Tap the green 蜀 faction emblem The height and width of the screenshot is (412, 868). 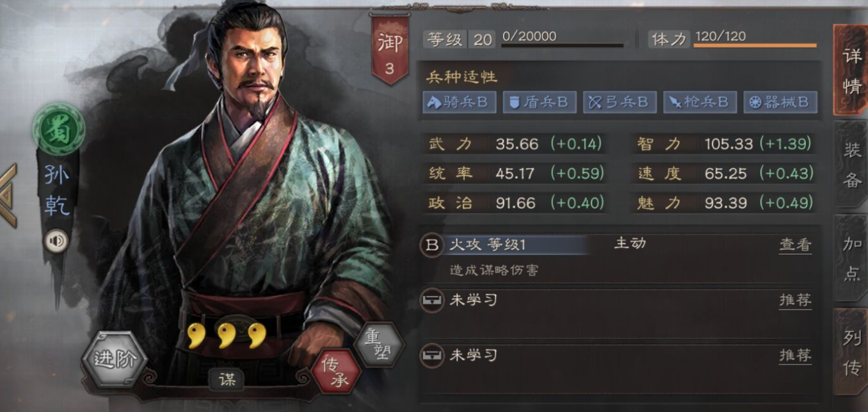click(59, 129)
